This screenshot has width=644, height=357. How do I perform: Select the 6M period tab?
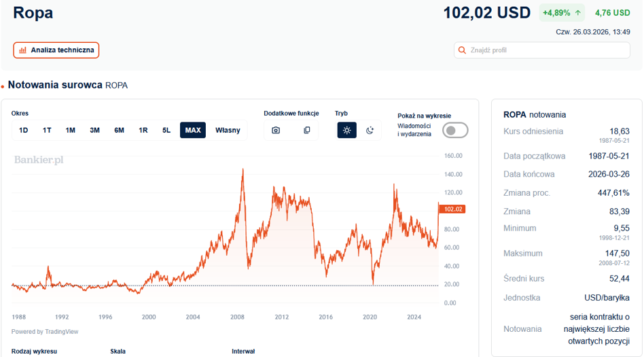coord(119,131)
